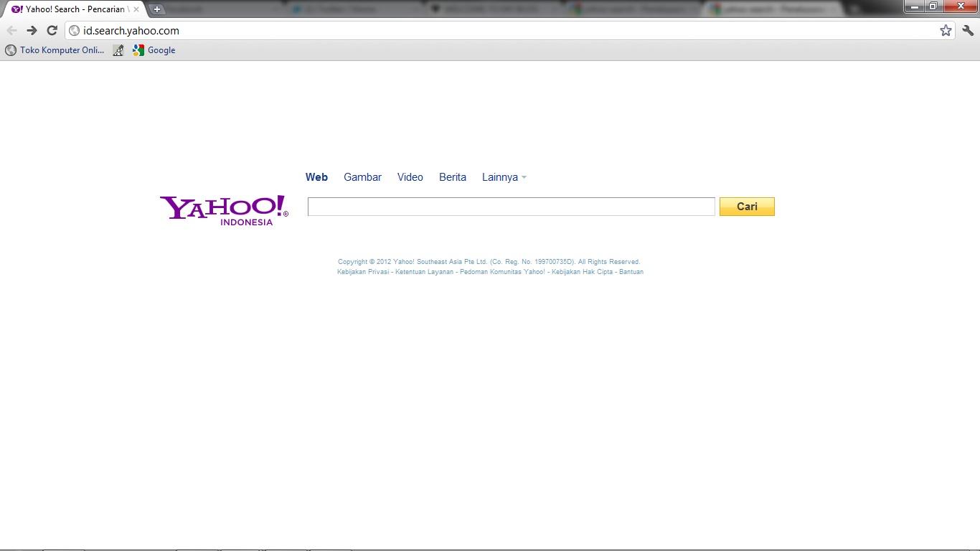Open the Bantuan help link
Screen dimensions: 980x551
(631, 271)
